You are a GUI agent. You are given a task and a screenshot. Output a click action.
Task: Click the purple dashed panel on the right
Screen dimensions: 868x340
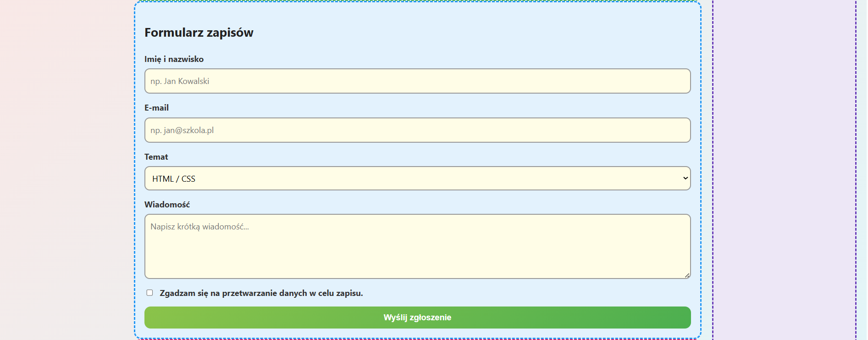(784, 170)
